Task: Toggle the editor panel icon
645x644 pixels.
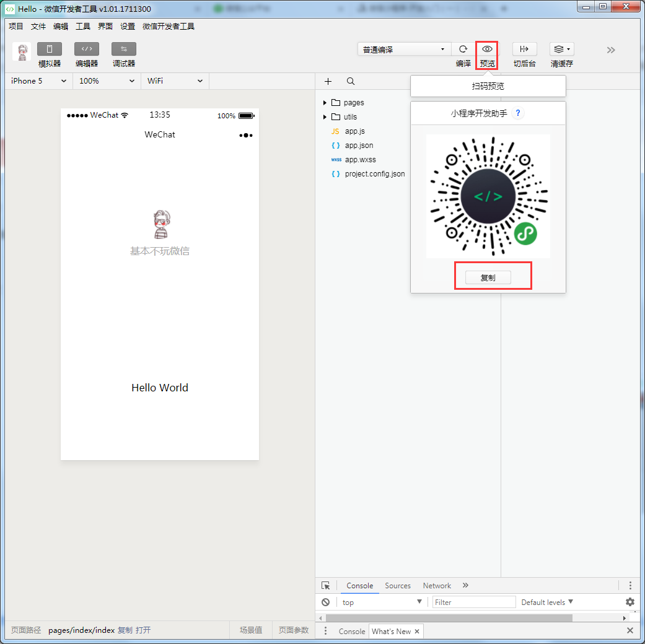Action: (86, 49)
